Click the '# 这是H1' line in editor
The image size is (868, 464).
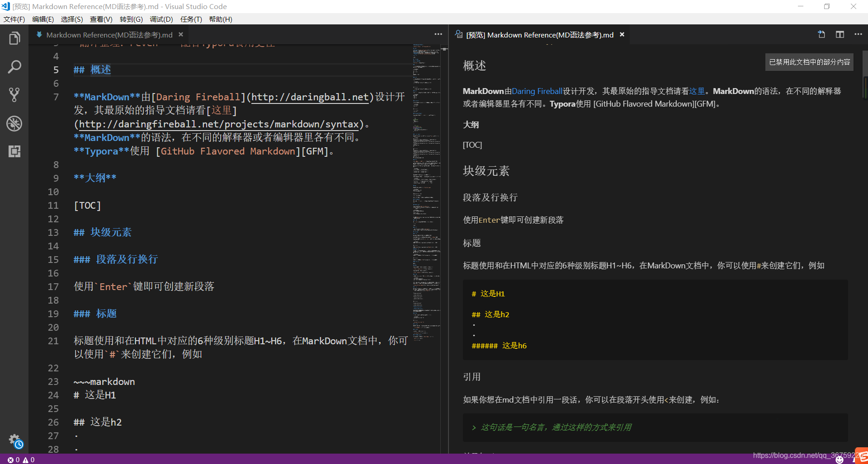click(x=95, y=395)
